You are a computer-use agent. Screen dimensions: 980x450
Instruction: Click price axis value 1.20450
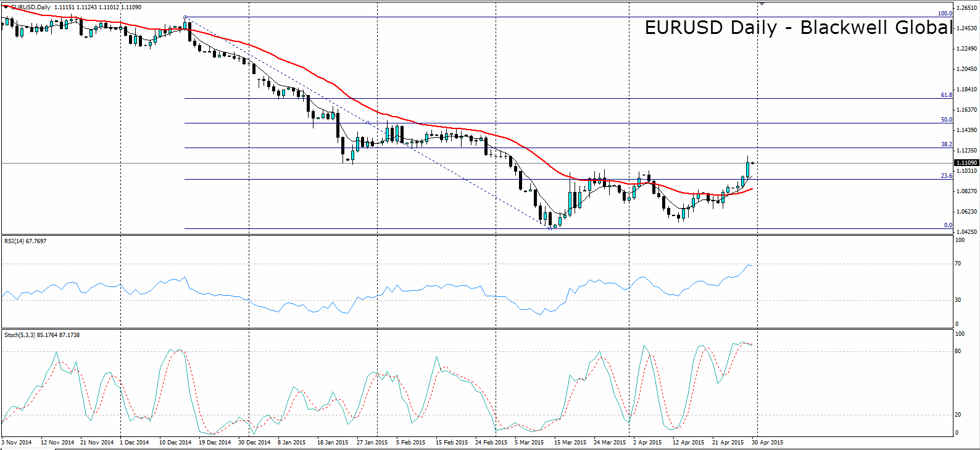967,69
